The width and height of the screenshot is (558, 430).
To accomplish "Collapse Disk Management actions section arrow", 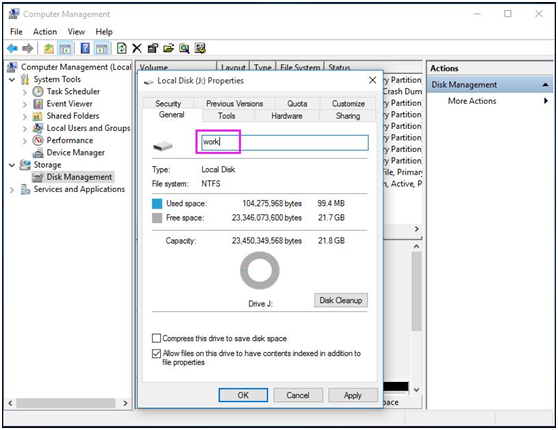I will pyautogui.click(x=545, y=85).
